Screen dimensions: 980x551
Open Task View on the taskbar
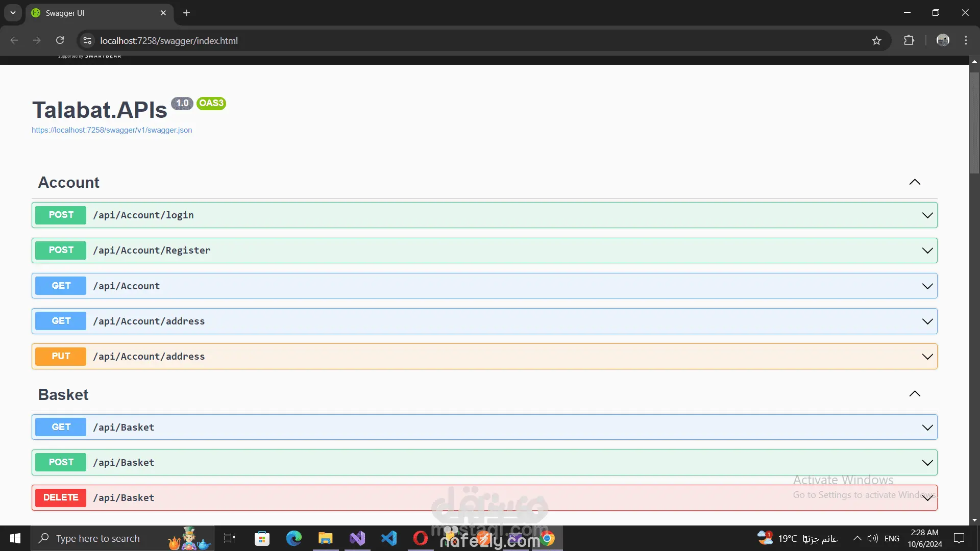230,538
